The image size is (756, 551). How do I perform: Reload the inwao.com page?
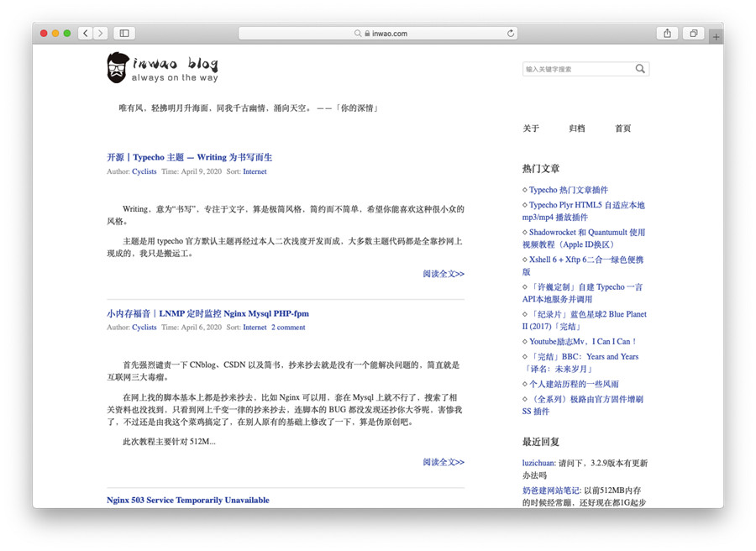511,34
